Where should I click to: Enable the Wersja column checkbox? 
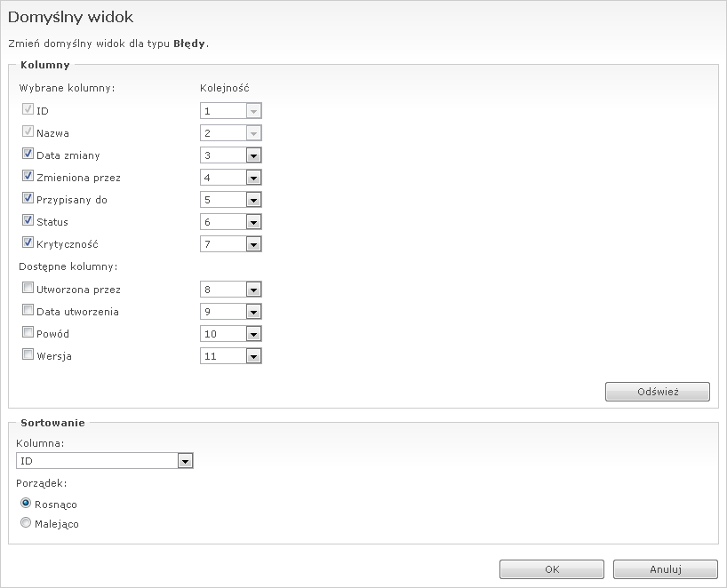28,355
